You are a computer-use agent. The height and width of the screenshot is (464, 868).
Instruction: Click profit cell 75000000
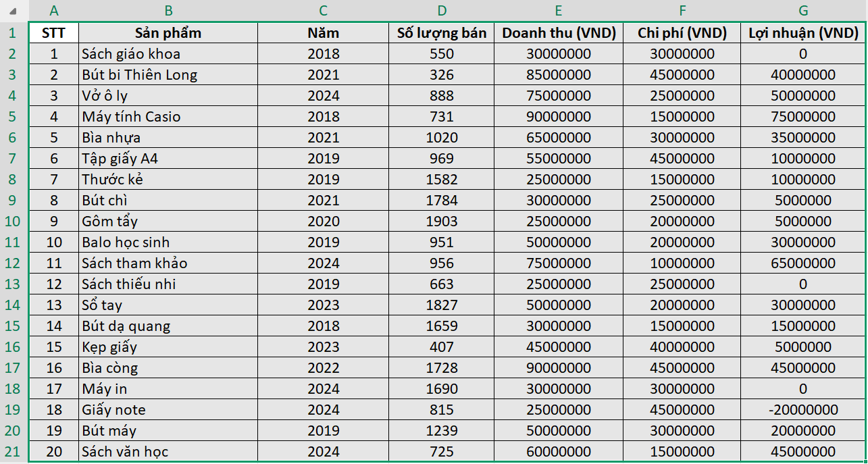coord(803,117)
